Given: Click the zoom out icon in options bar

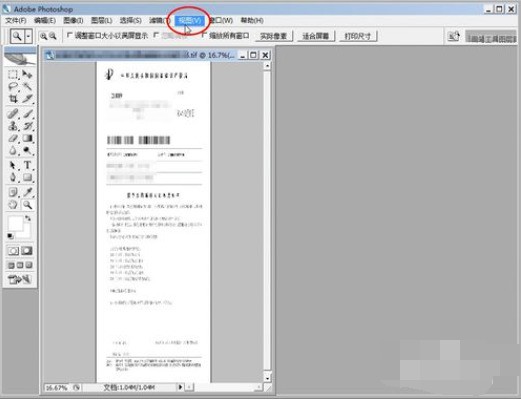Looking at the screenshot, I should pyautogui.click(x=53, y=36).
